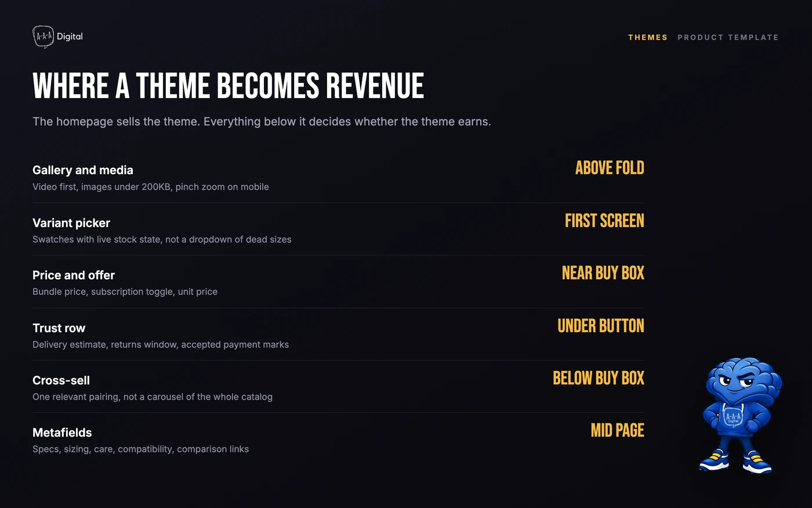Select the Cross-sell row title
The width and height of the screenshot is (812, 508).
tap(61, 380)
